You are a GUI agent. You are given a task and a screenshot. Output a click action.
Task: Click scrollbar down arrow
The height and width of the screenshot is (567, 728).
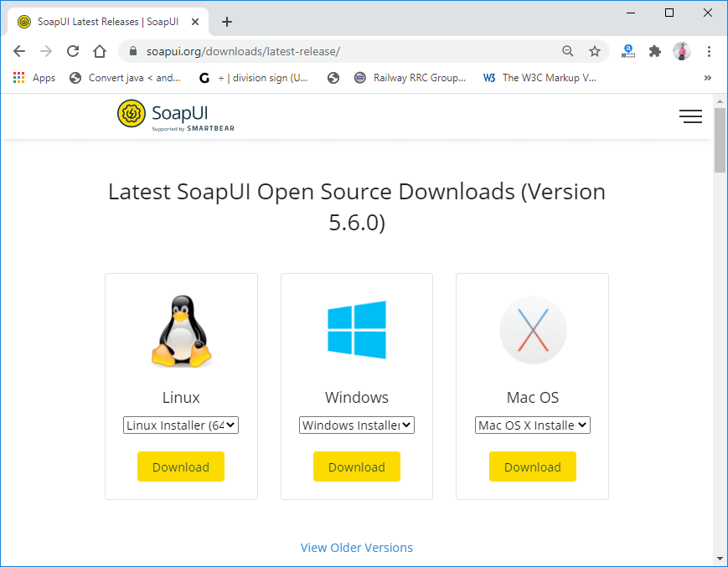tap(720, 559)
